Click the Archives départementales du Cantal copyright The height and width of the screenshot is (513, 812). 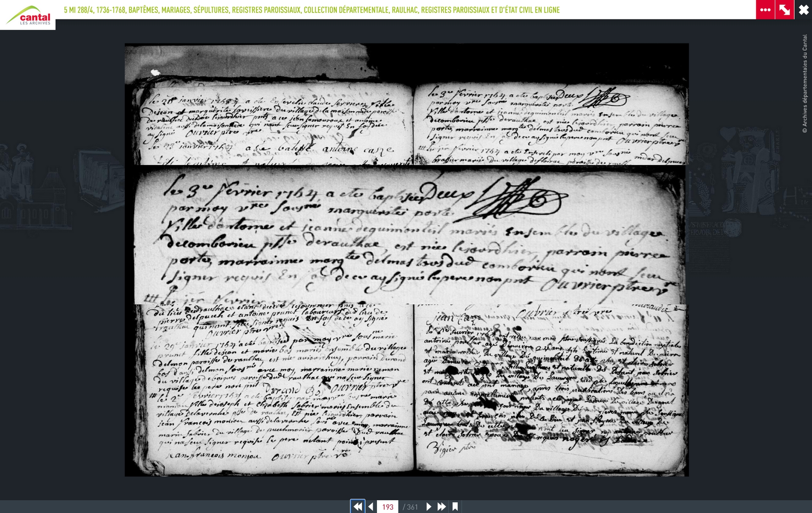click(804, 83)
